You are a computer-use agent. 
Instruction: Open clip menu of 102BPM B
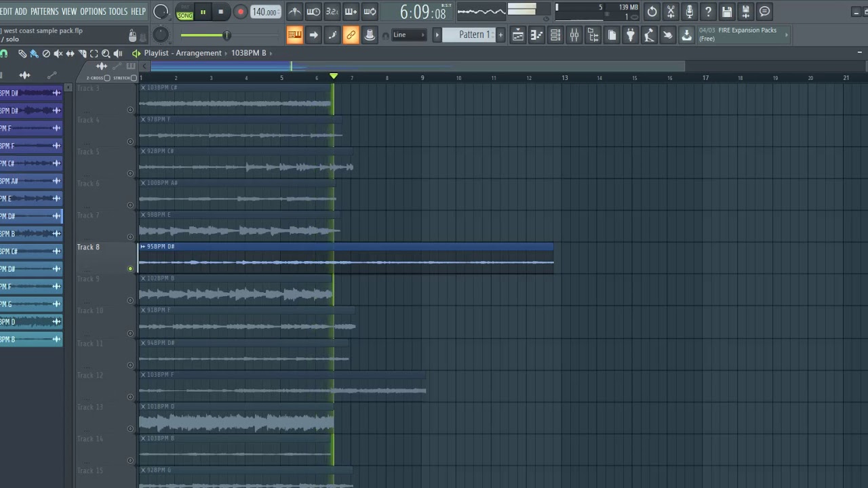click(143, 279)
